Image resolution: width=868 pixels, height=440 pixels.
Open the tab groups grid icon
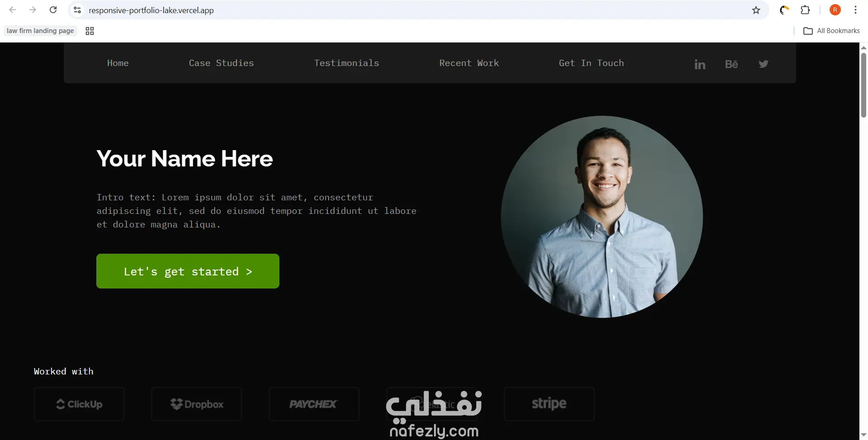(x=90, y=31)
